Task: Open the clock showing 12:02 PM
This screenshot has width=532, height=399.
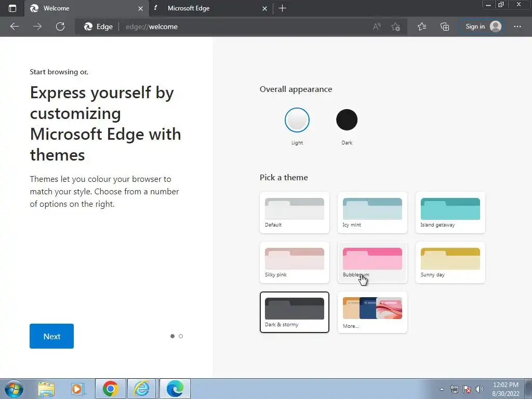Action: click(506, 389)
